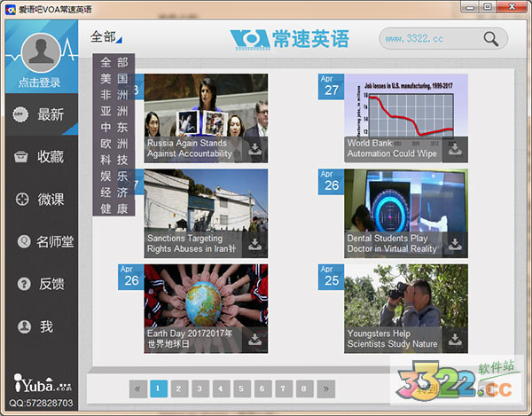Go to page 1

click(159, 389)
